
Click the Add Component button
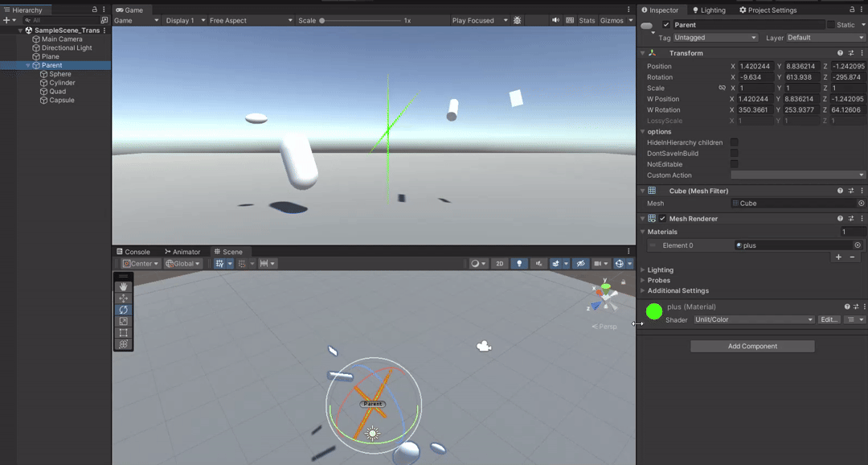point(752,347)
